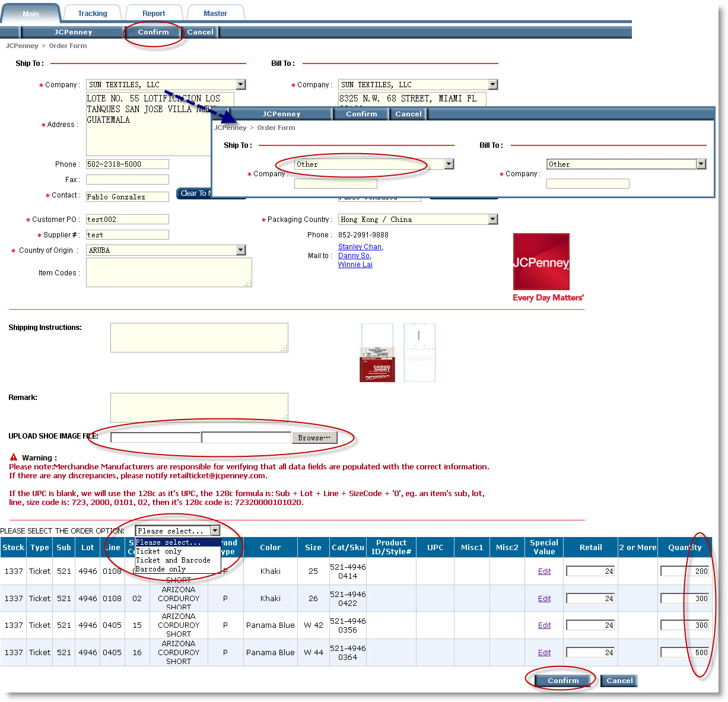This screenshot has width=728, height=702.
Task: Choose 'Ticket only' order option
Action: click(178, 551)
